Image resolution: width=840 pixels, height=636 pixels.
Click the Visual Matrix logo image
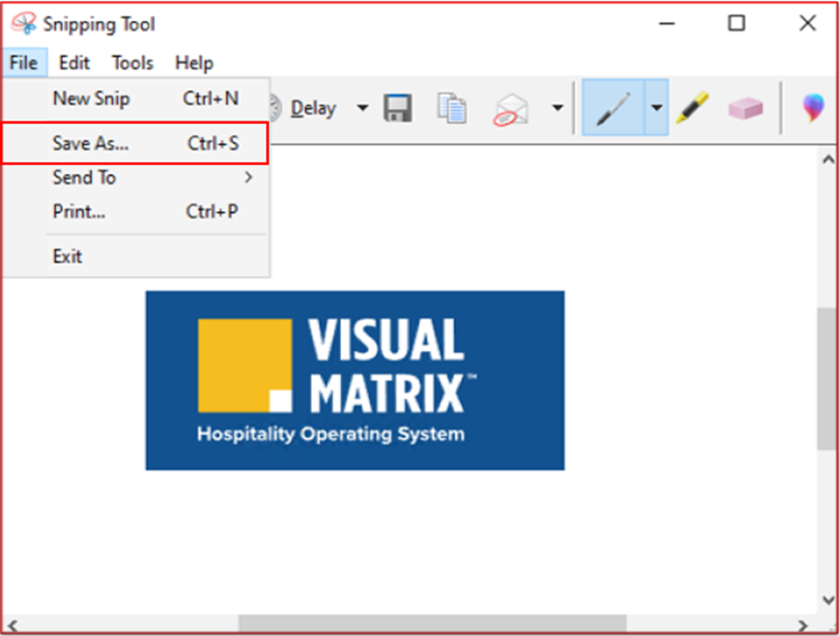(354, 381)
